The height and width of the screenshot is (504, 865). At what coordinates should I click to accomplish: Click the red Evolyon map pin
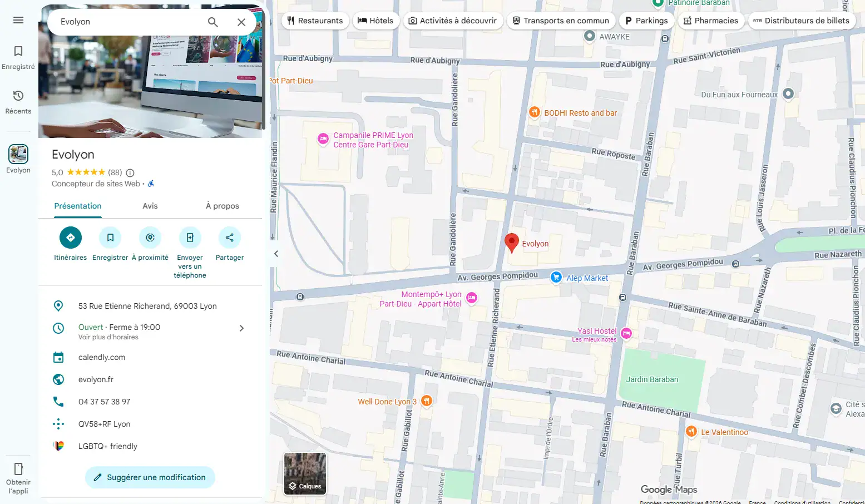(512, 243)
